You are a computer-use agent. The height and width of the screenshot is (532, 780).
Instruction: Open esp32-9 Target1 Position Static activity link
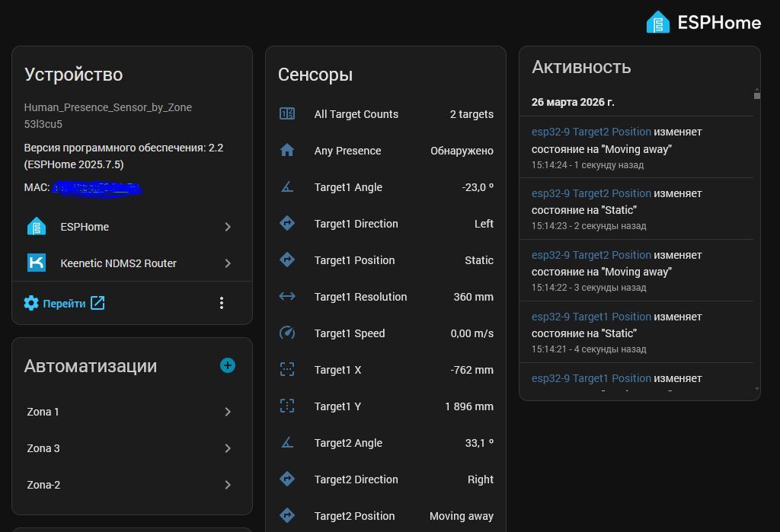591,317
